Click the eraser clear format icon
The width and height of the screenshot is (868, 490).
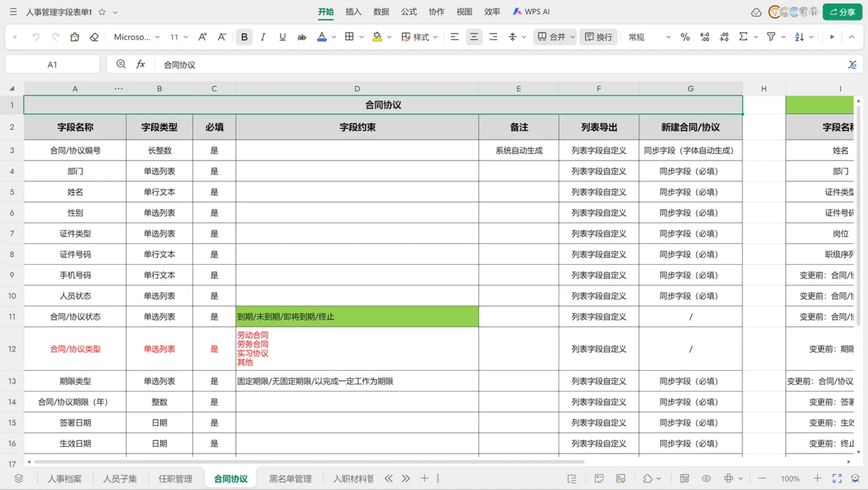click(94, 37)
